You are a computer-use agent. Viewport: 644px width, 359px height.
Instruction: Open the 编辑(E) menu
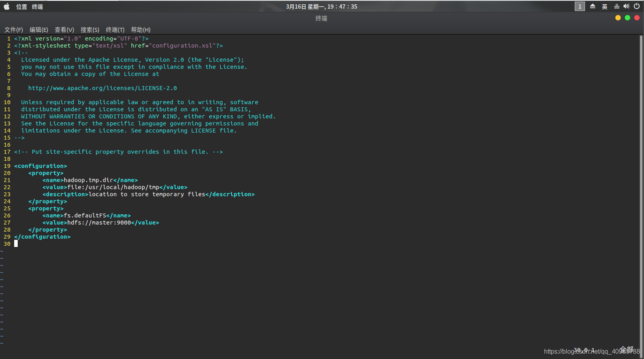pyautogui.click(x=39, y=30)
